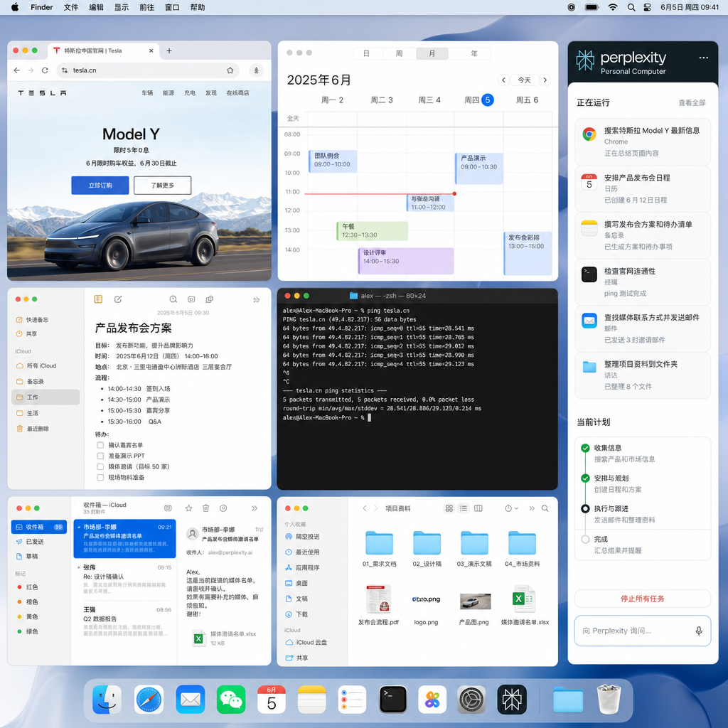Expand more toolbar items in Finder
Screen dimensions: 728x728
click(532, 508)
